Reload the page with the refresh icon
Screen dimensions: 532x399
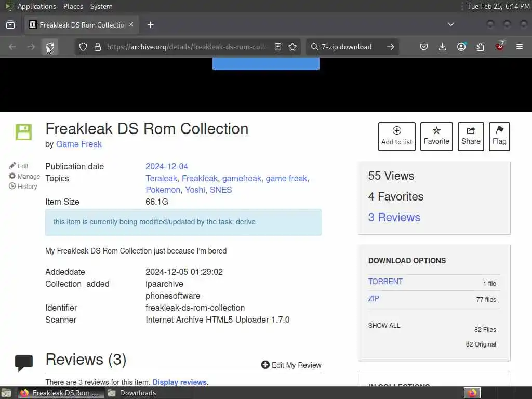point(50,47)
